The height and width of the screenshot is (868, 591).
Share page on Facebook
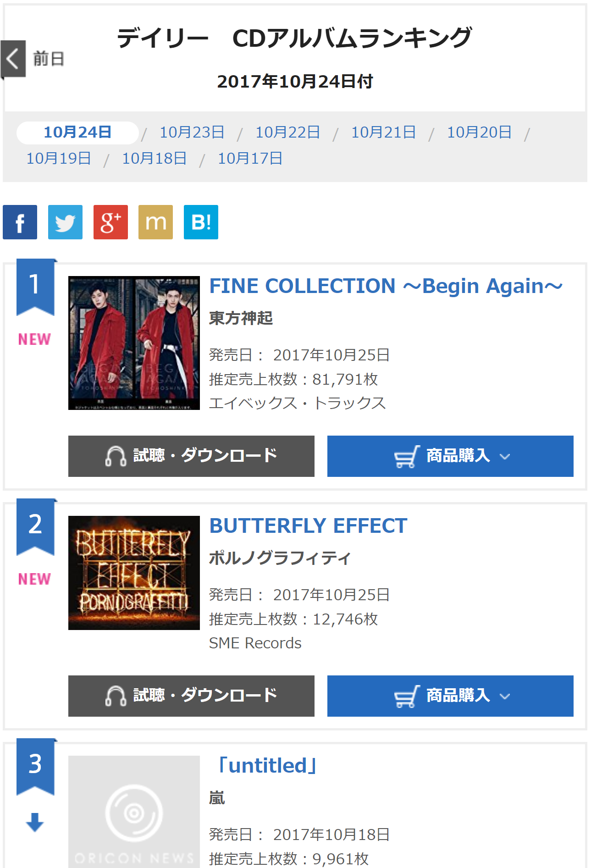click(20, 222)
